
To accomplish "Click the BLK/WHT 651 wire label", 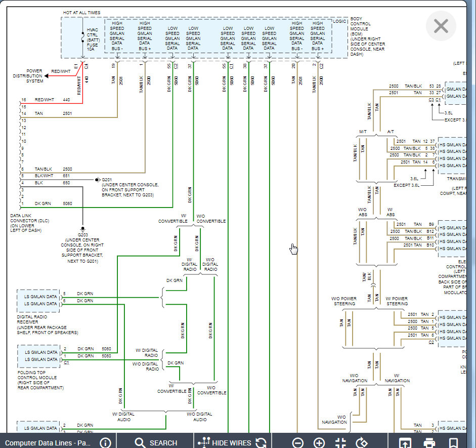I will 52,176.
